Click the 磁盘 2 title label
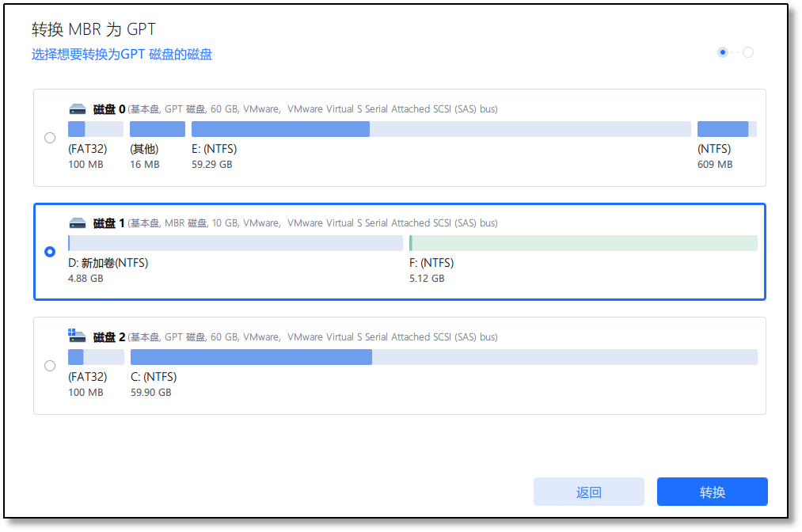The width and height of the screenshot is (802, 532). 109,337
